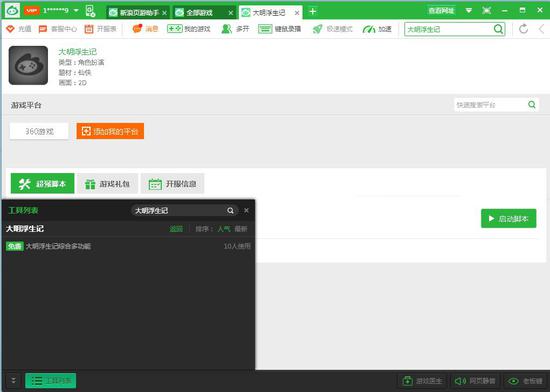
Task: Click the magnifier in the platform search
Action: (x=532, y=104)
